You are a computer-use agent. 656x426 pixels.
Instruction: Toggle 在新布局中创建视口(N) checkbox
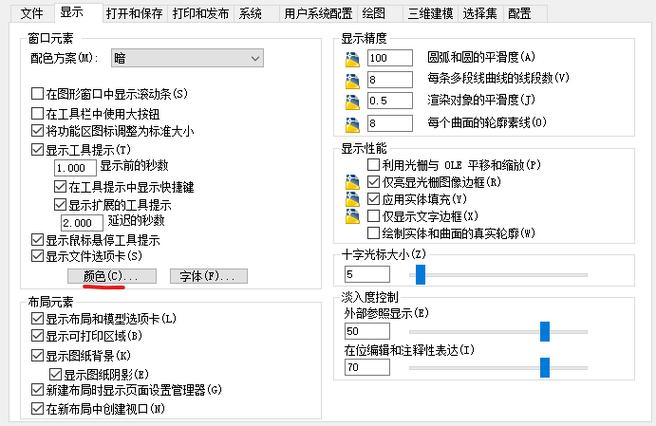coord(37,408)
